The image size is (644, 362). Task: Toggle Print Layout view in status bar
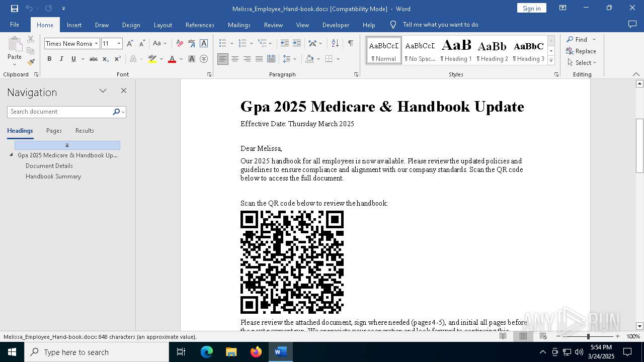click(523, 336)
